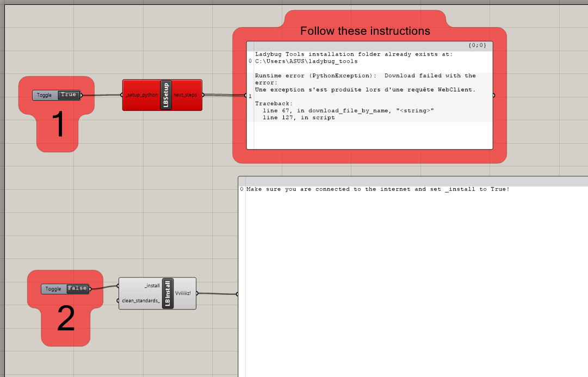
Task: Click the right output grip of the error panel
Action: (493, 95)
